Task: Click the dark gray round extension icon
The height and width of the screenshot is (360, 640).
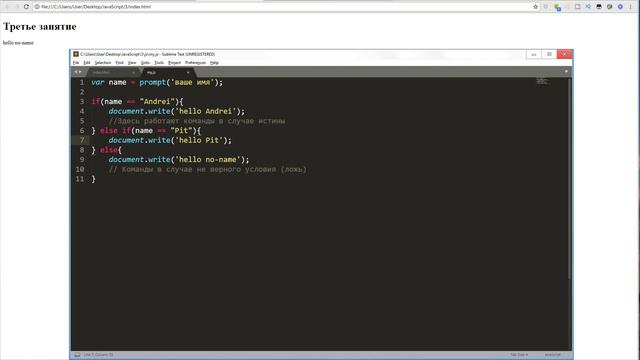Action: click(x=609, y=7)
